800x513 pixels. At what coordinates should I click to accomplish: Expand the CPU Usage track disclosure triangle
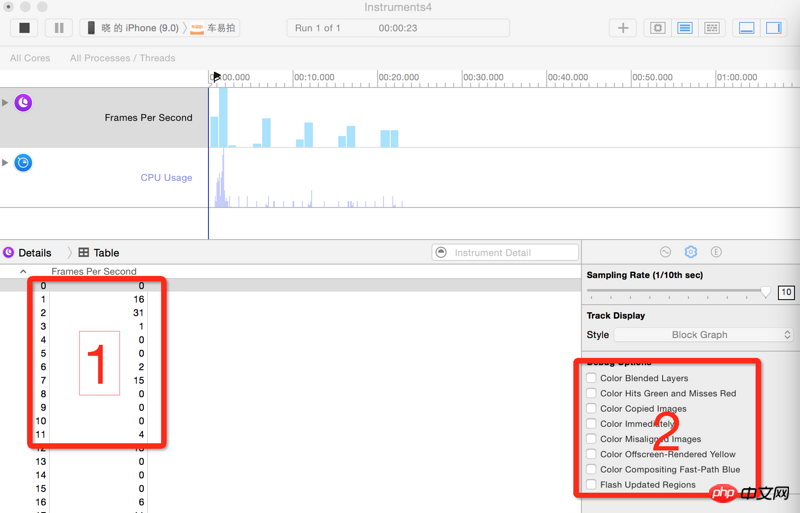tap(6, 163)
